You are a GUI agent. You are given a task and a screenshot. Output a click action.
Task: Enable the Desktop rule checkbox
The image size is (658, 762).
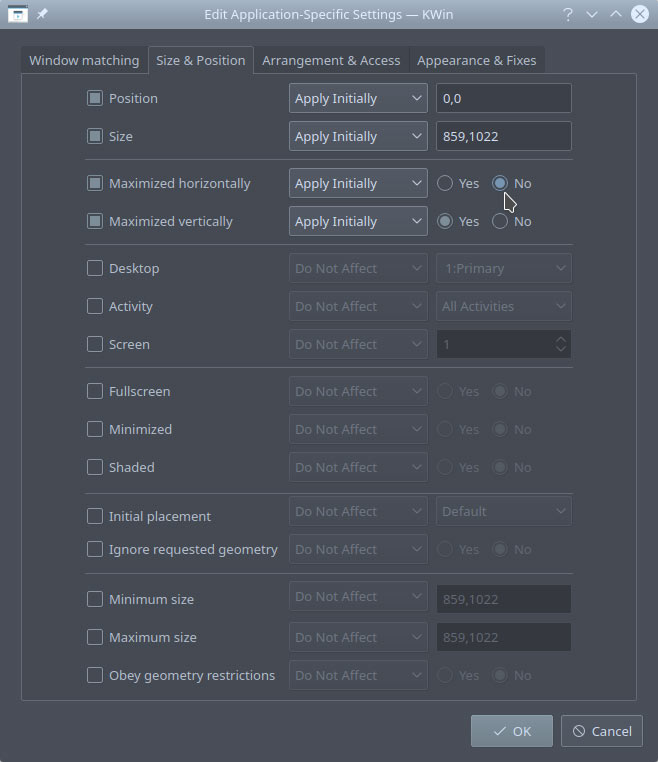coord(95,268)
